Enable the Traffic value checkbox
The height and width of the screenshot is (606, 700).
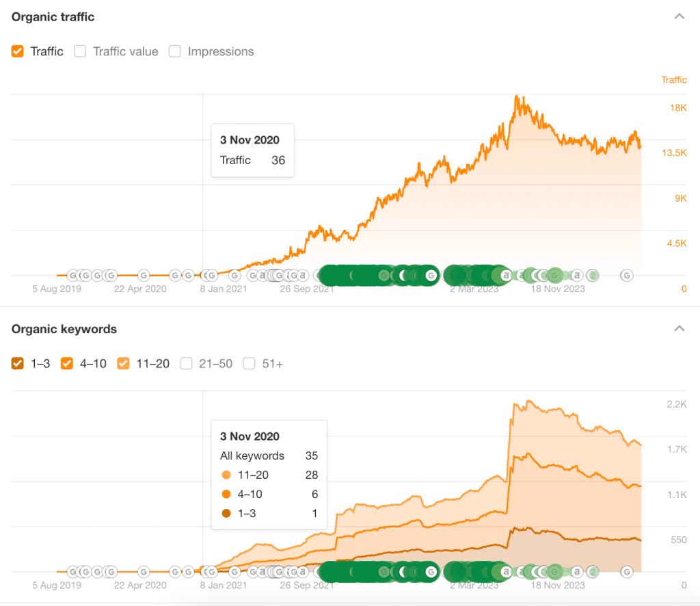(80, 51)
